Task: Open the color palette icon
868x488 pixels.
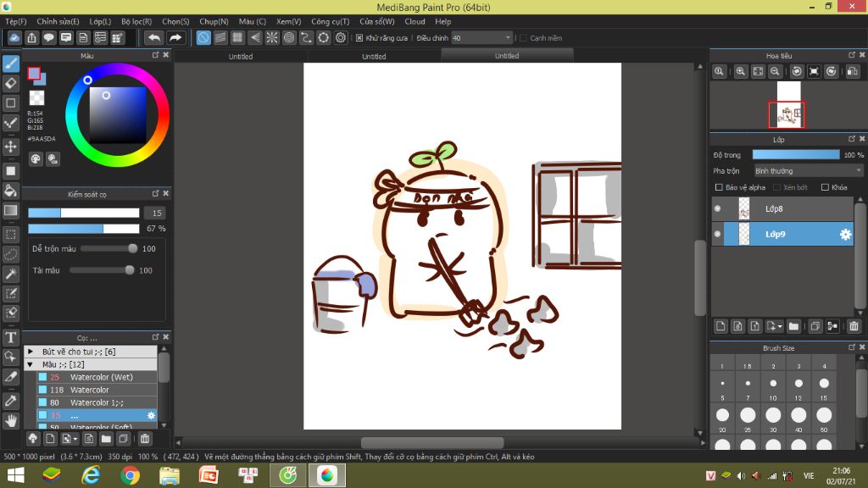Action: (36, 159)
